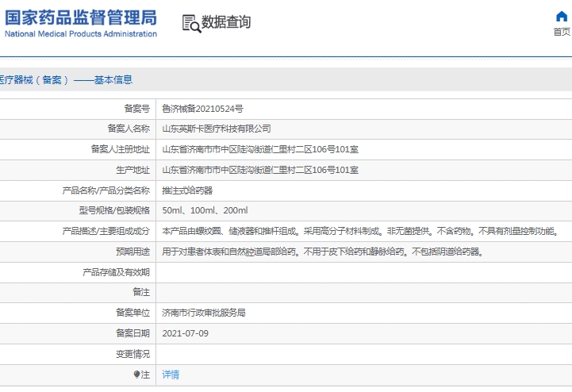Click the 备注 field label
The width and height of the screenshot is (572, 392).
(141, 292)
